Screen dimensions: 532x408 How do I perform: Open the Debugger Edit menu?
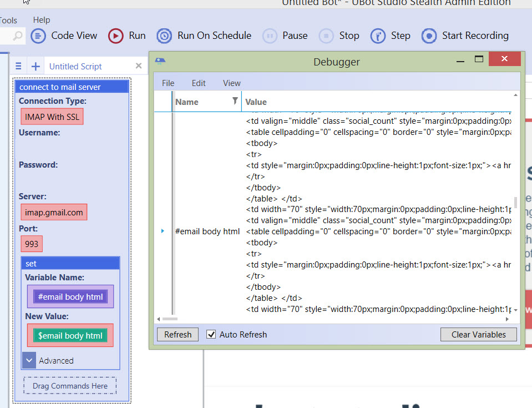(x=199, y=83)
